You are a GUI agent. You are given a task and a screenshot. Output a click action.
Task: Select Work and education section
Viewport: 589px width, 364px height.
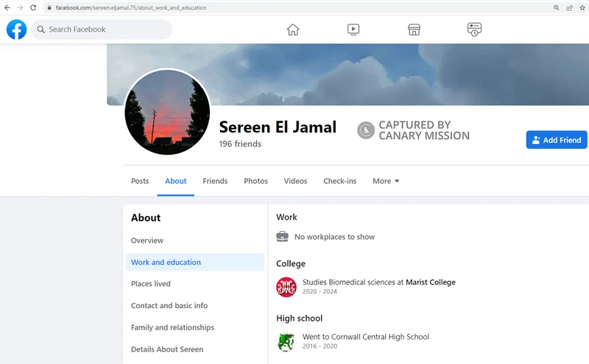click(195, 263)
